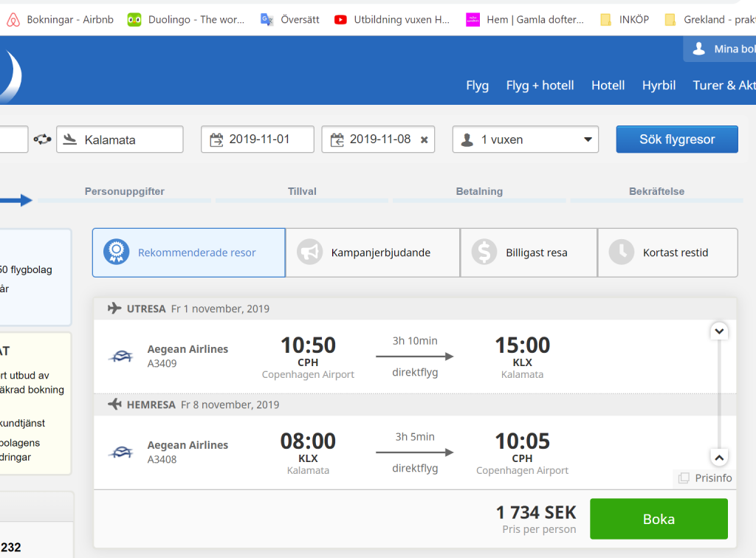Switch to Billigast resa tab

tap(529, 252)
